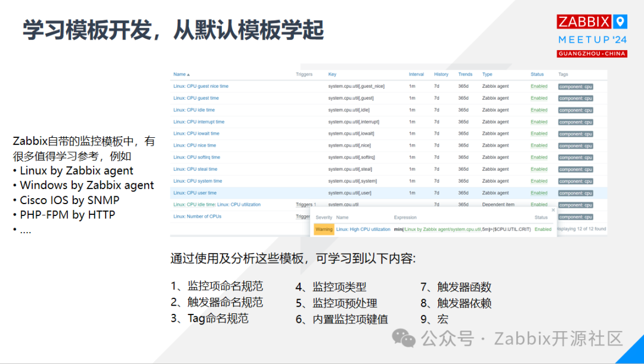Close the trigger popup with the X
The width and height of the screenshot is (644, 364).
553,210
